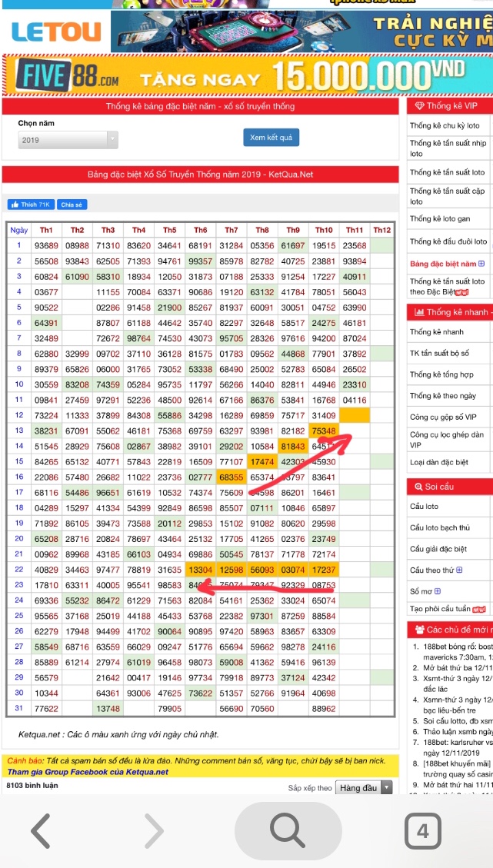Open Tham gia Group Facebook của Ketqua.net link
Image resolution: width=493 pixels, height=868 pixels.
88,772
